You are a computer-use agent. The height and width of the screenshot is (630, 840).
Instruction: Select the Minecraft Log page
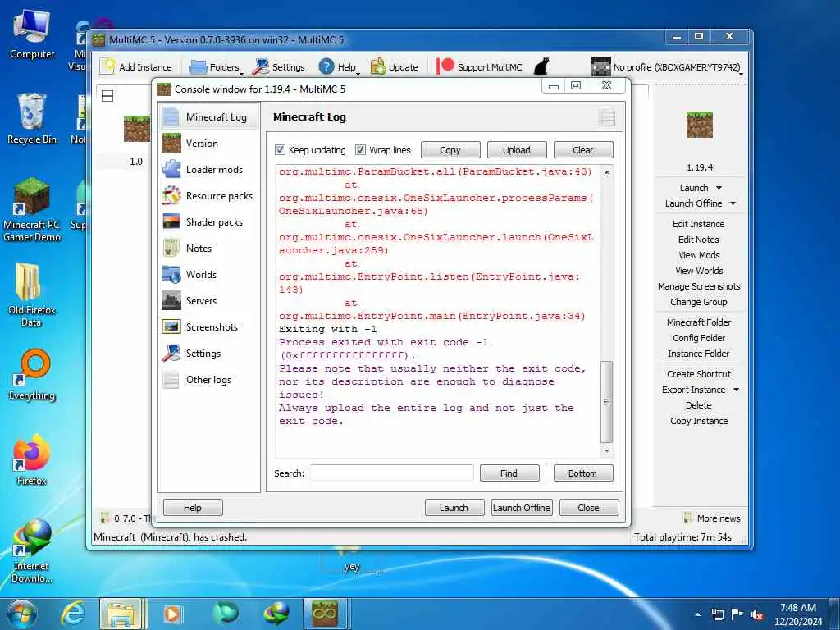(209, 116)
